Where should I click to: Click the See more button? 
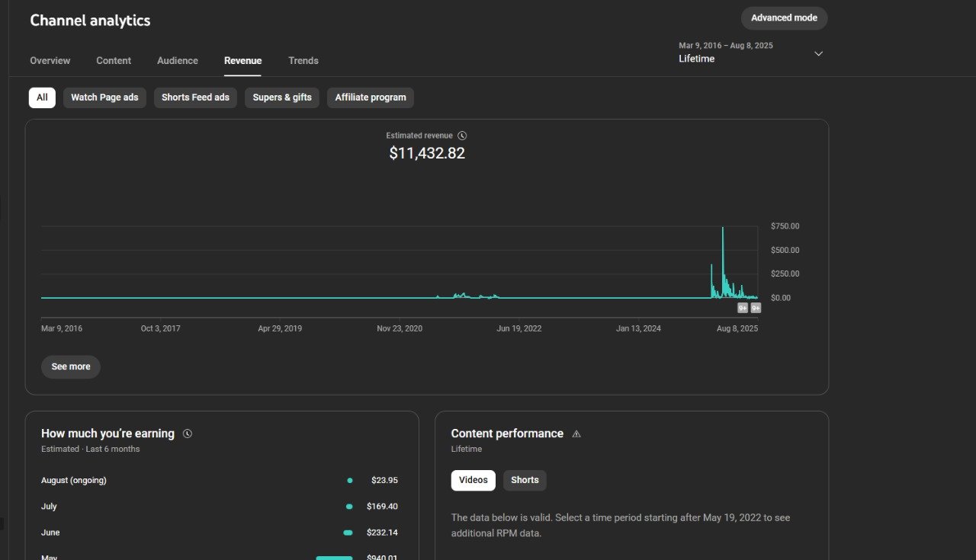(71, 366)
